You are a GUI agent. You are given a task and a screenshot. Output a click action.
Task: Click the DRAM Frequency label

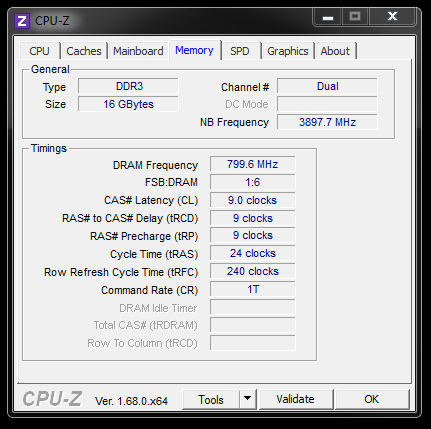click(155, 165)
